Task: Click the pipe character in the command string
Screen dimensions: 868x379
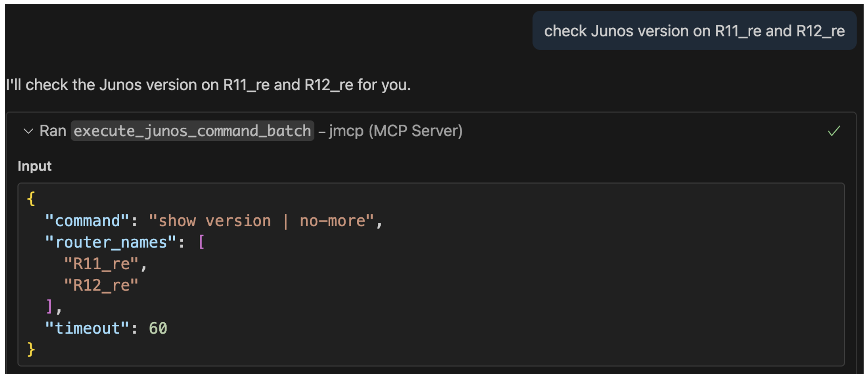Action: pos(285,221)
